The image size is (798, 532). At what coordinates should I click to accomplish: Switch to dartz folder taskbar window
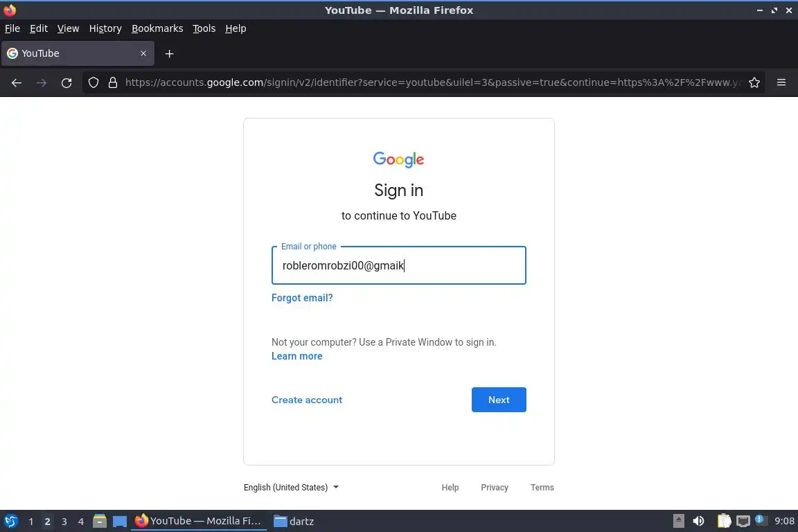(294, 522)
